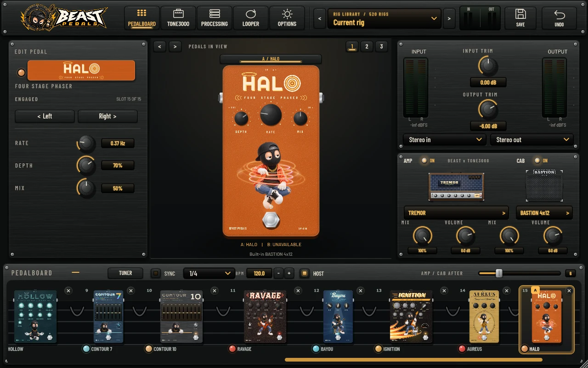Viewport: 588px width, 368px height.
Task: Toggle the HOST tempo checkbox
Action: click(304, 273)
